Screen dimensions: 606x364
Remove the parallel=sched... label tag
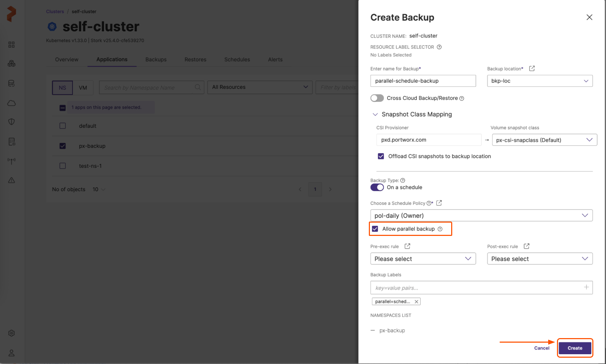point(416,302)
